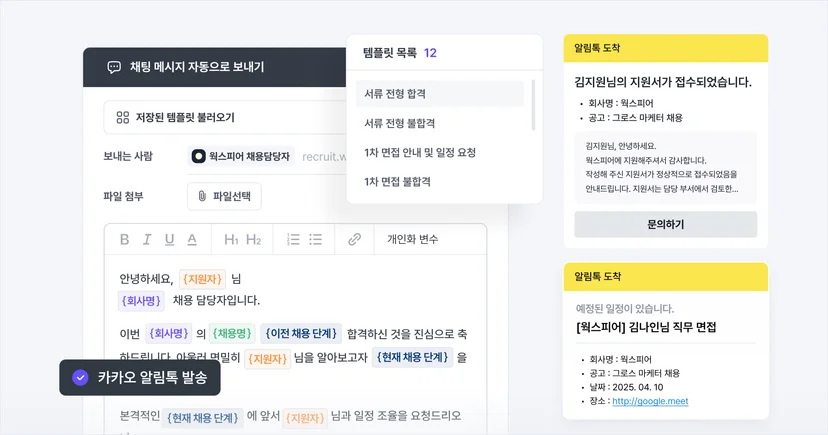
Task: Click the four-squares template grid icon
Action: pyautogui.click(x=123, y=117)
